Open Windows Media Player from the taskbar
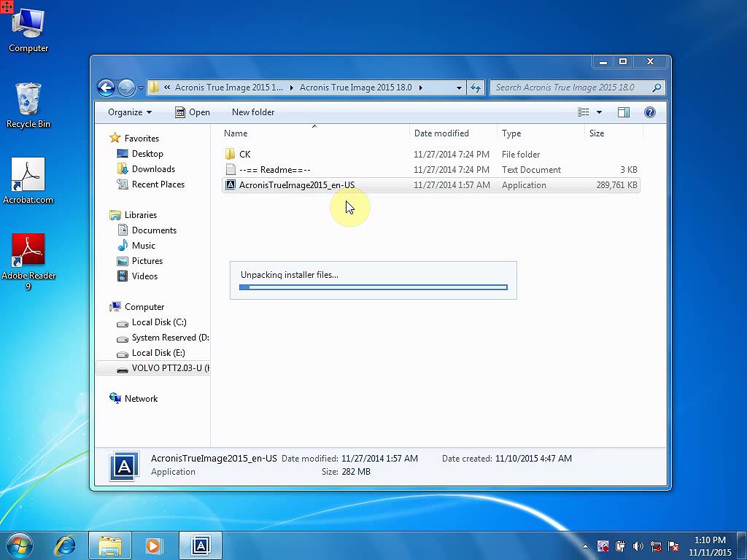This screenshot has height=560, width=747. click(x=154, y=545)
